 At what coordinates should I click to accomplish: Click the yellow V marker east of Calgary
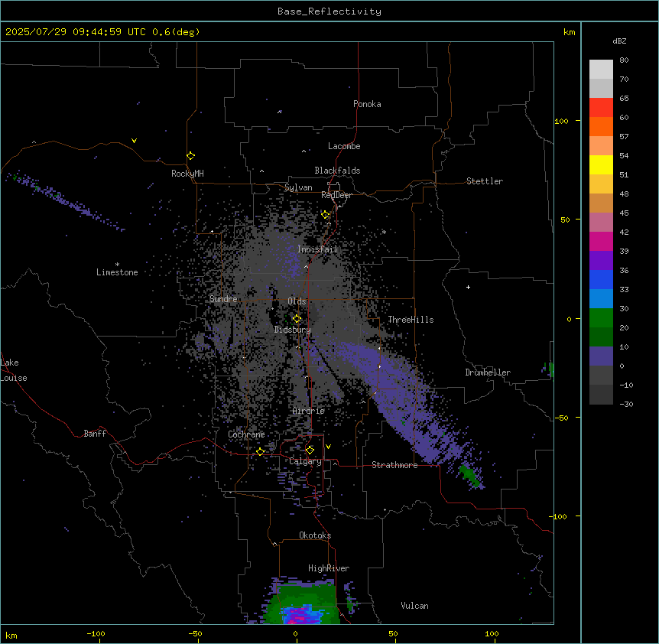328,447
